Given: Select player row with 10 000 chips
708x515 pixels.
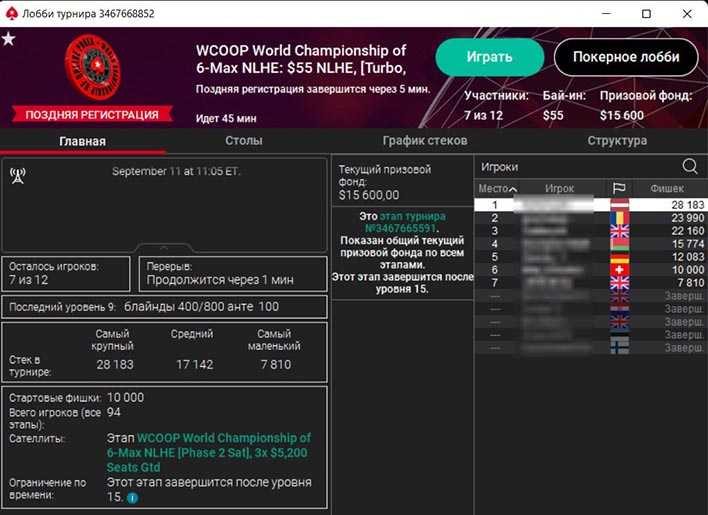Looking at the screenshot, I should tap(591, 270).
